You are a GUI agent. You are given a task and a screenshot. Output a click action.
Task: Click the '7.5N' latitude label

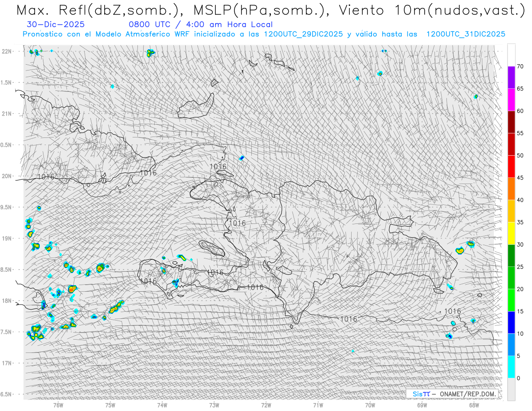[7, 332]
